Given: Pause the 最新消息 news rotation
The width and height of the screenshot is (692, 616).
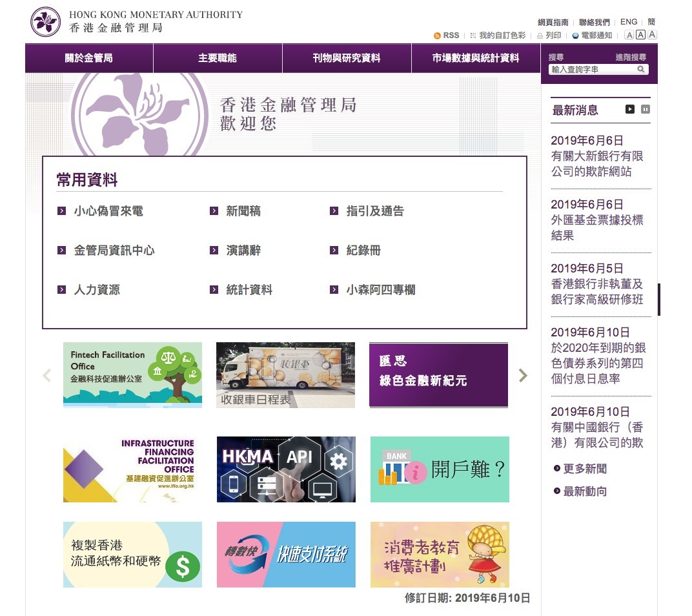Looking at the screenshot, I should (x=645, y=109).
